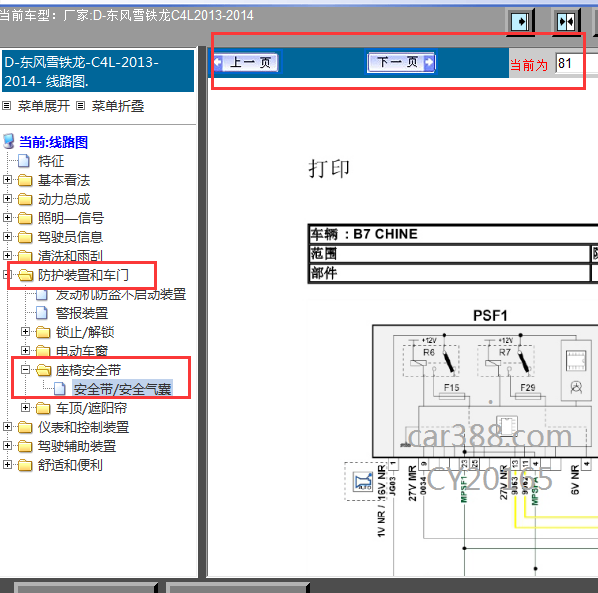Click the 车辆 : B7 CHINE table cell

click(x=453, y=234)
